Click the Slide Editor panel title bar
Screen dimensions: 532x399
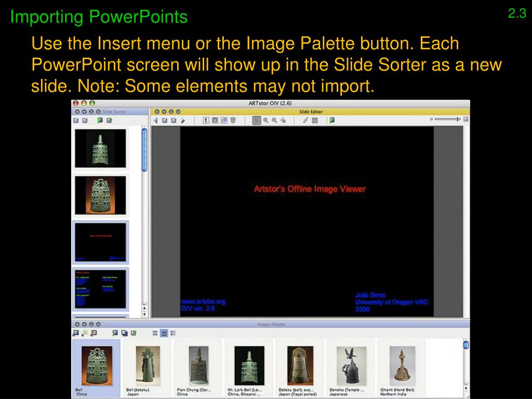(311, 112)
